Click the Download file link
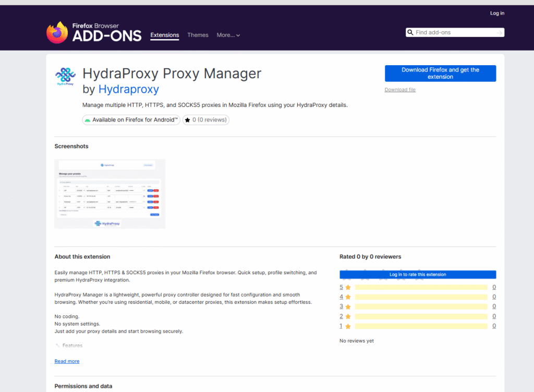Image resolution: width=534 pixels, height=392 pixels. coord(400,90)
